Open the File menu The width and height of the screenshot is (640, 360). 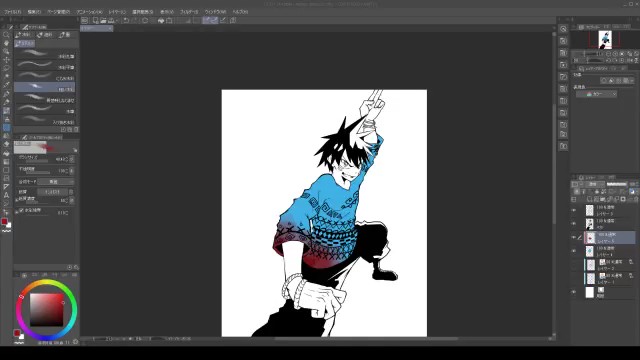tap(13, 12)
